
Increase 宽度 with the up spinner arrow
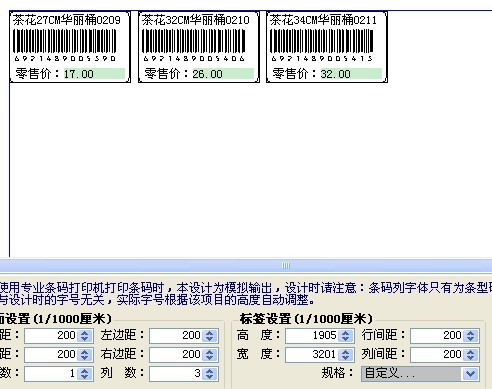pyautogui.click(x=345, y=351)
